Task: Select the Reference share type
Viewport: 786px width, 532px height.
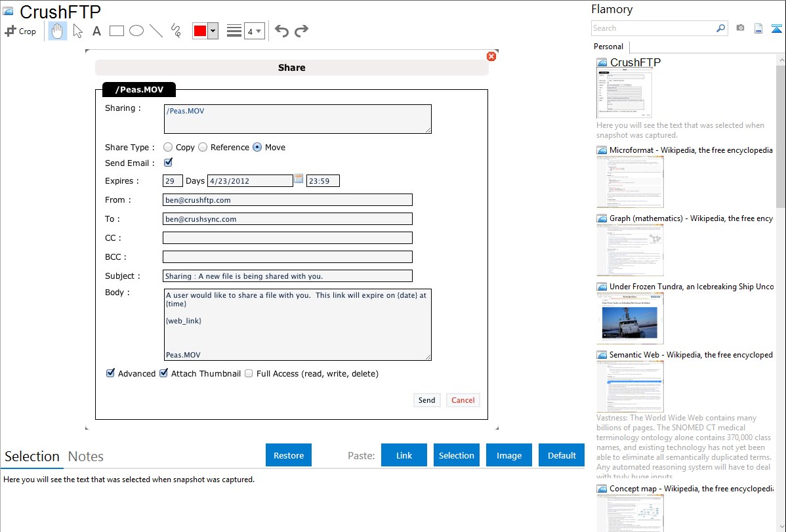Action: (203, 147)
